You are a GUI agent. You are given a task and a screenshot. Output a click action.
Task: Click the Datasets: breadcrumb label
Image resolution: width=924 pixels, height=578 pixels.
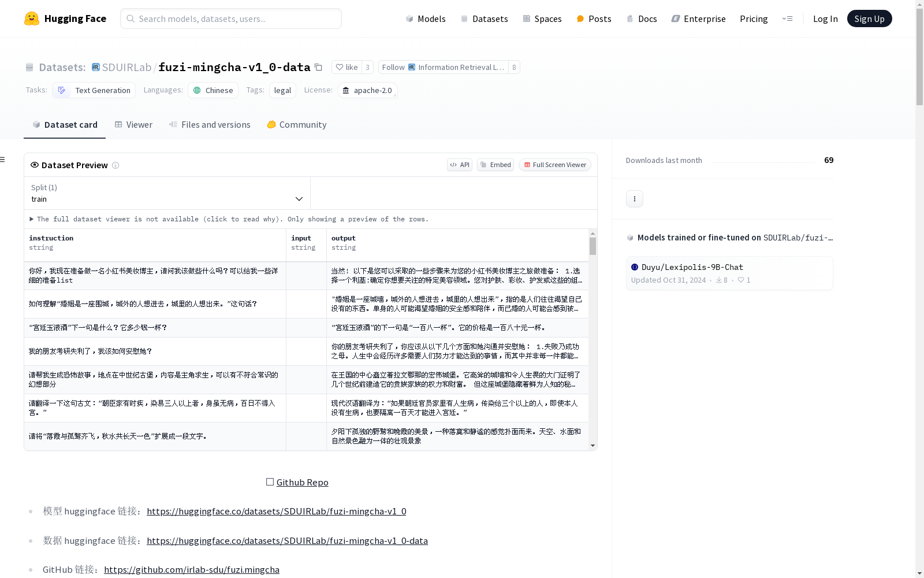(62, 67)
